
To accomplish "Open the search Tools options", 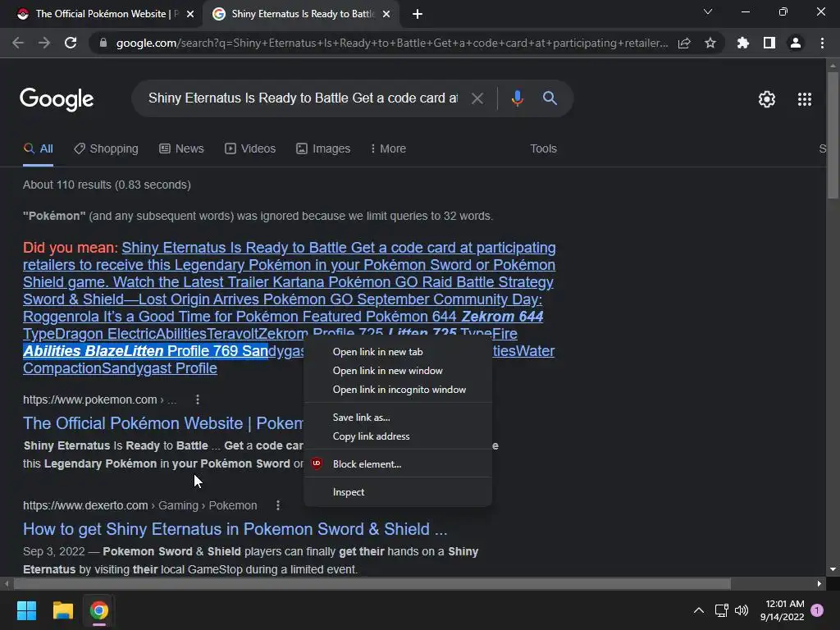I will click(x=543, y=149).
